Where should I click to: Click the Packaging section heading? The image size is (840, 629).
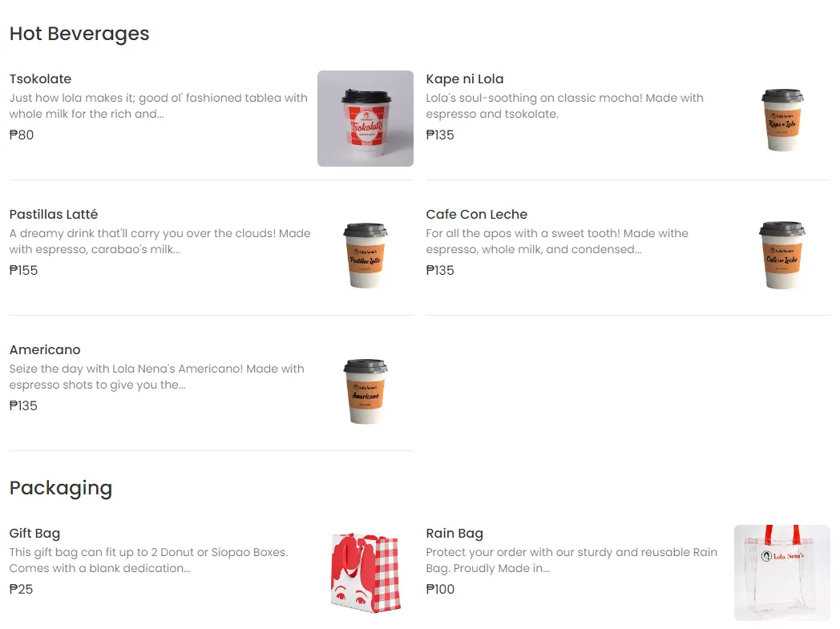tap(61, 488)
